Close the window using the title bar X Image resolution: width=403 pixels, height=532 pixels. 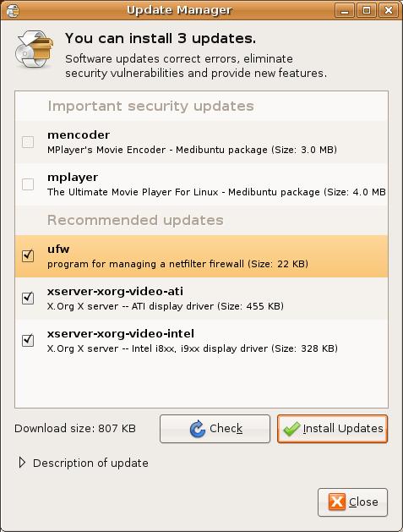tap(389, 10)
